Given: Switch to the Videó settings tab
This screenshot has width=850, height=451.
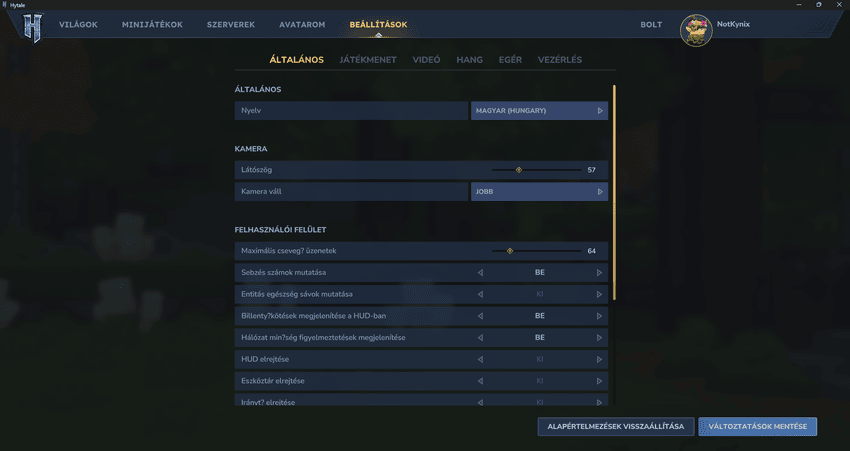Looking at the screenshot, I should (x=426, y=60).
